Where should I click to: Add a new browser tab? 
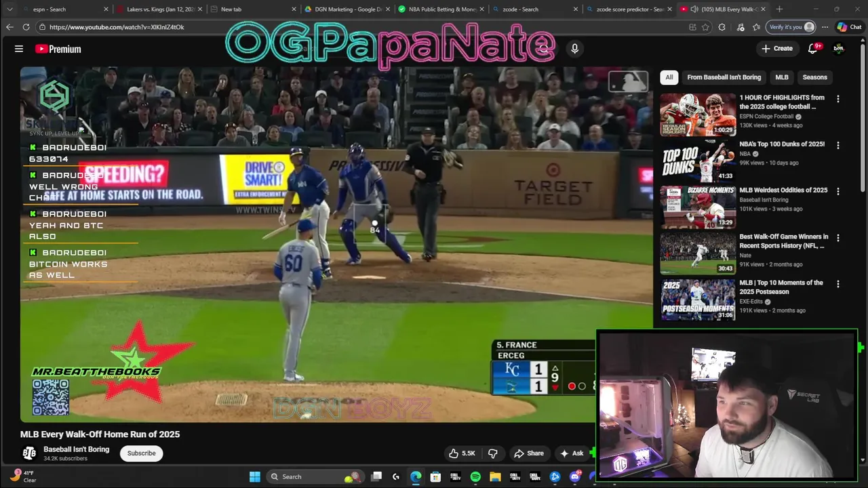pos(779,9)
